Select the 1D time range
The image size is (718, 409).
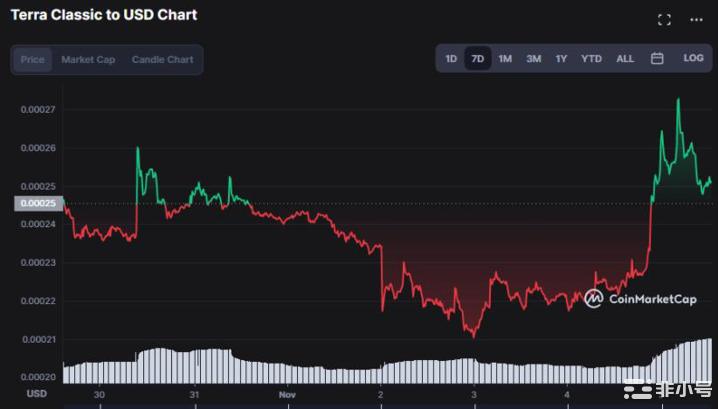pyautogui.click(x=451, y=59)
